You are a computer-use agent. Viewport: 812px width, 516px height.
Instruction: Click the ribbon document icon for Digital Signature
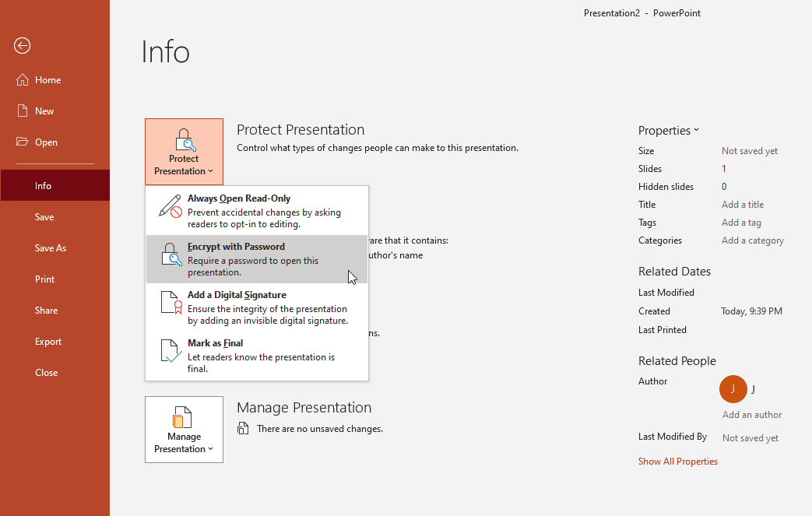click(x=171, y=302)
